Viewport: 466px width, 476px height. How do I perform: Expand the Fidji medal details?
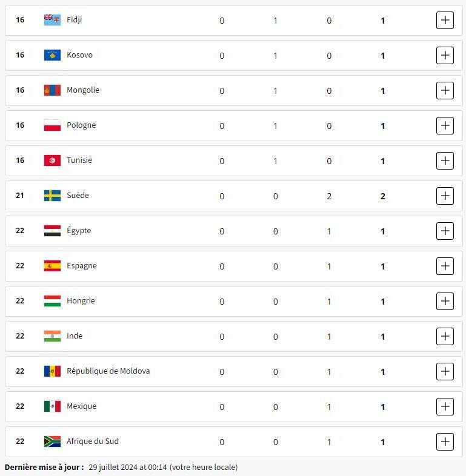pyautogui.click(x=445, y=20)
